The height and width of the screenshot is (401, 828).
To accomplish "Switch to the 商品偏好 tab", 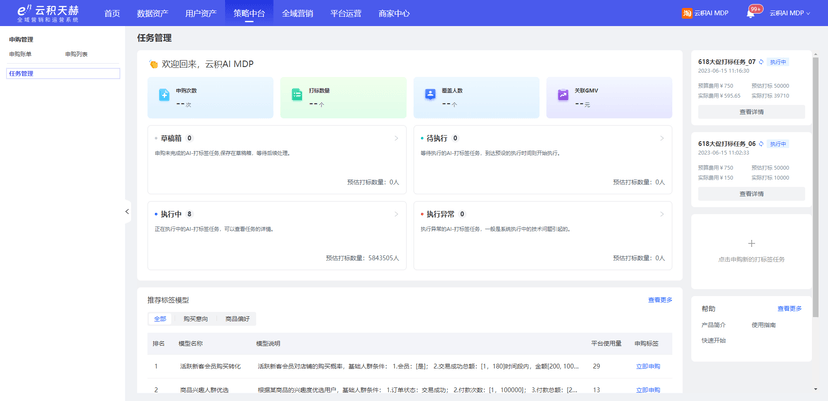I will [x=238, y=319].
